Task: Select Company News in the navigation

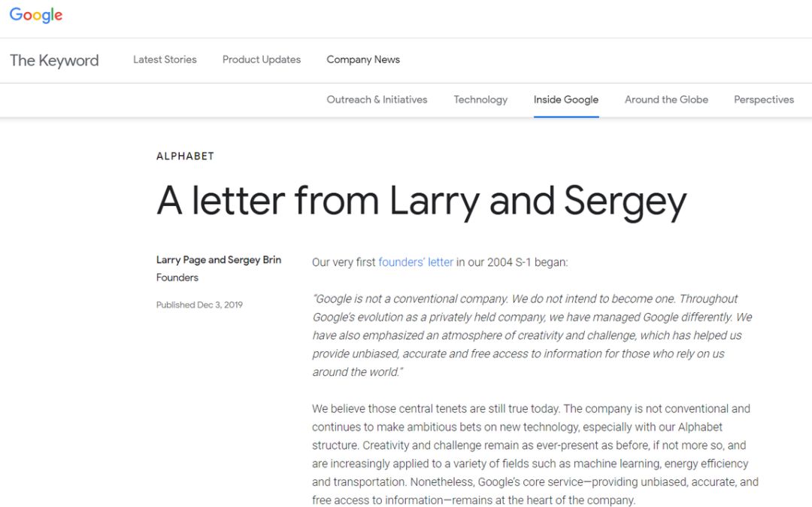Action: point(363,59)
